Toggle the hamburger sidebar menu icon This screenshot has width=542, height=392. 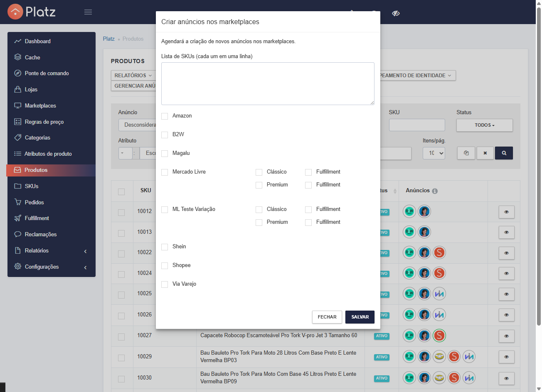click(x=88, y=12)
